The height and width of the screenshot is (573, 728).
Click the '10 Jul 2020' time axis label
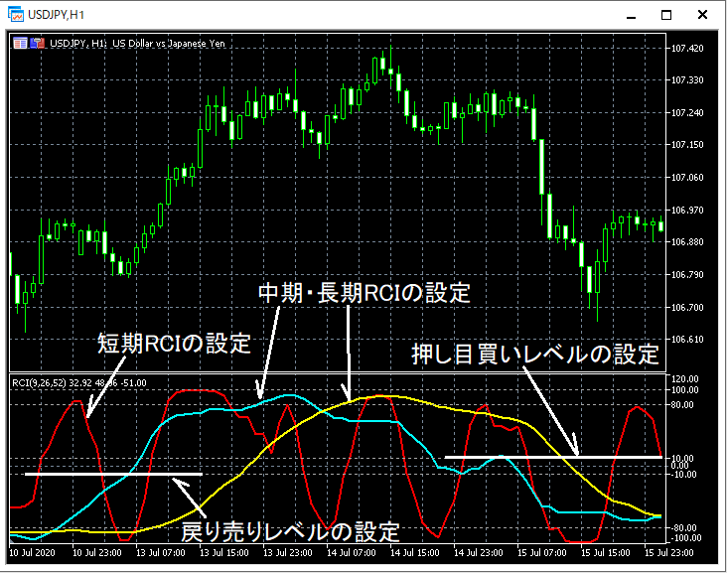coord(32,553)
